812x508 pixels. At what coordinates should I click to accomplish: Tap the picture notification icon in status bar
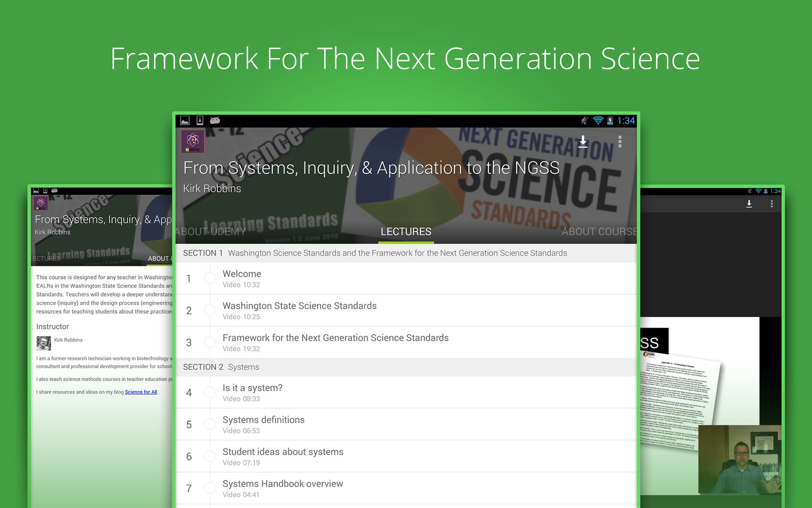[185, 121]
